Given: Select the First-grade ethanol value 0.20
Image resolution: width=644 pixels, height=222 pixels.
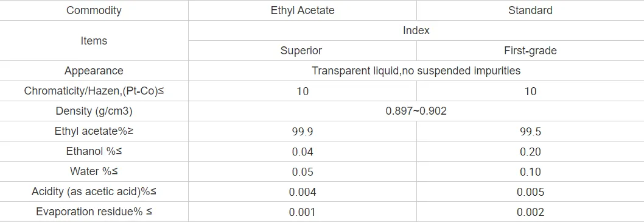Looking at the screenshot, I should [x=530, y=152].
